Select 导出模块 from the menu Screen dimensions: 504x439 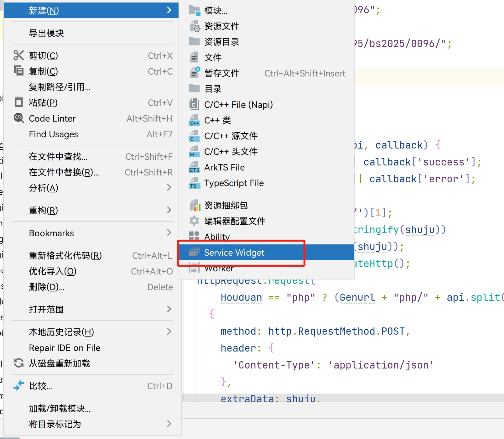(46, 33)
